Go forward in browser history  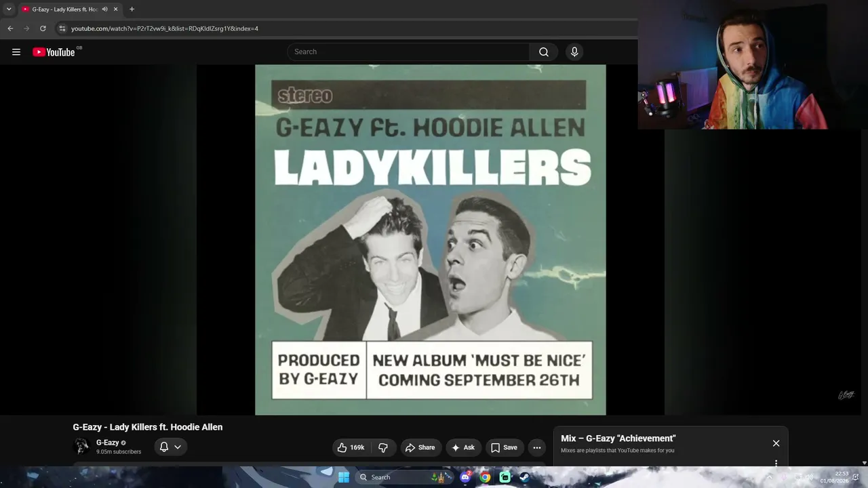(26, 28)
